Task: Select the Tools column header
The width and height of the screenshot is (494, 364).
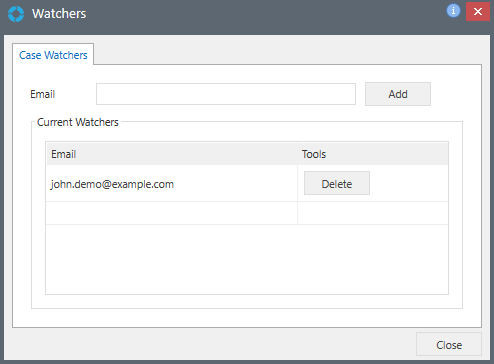Action: [x=373, y=154]
